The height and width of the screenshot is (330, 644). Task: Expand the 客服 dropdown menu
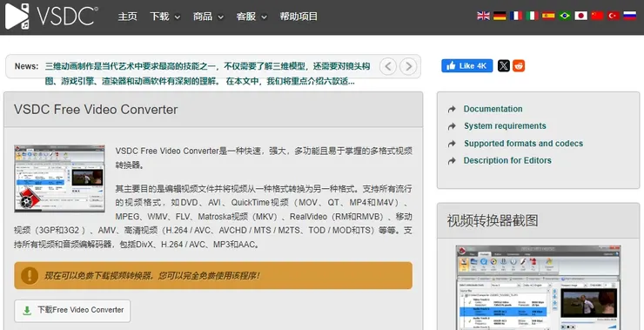pyautogui.click(x=252, y=17)
